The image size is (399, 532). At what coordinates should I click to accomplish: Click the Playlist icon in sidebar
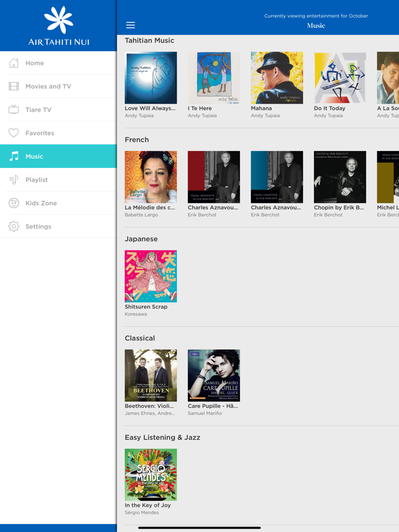tap(14, 179)
